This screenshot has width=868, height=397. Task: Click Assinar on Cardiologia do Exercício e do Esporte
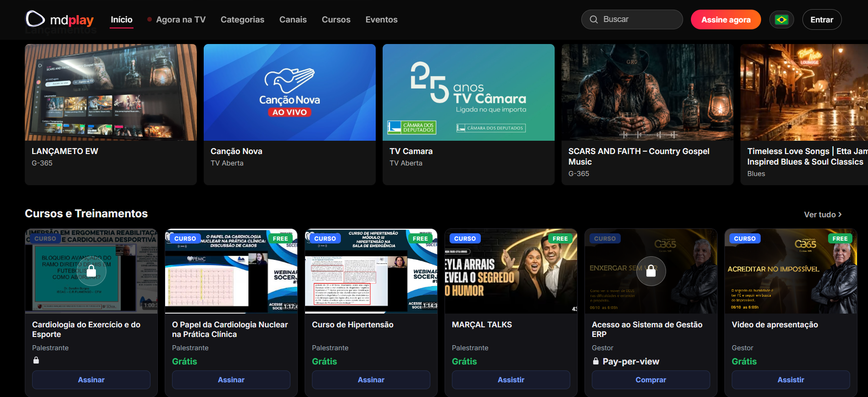(x=91, y=380)
